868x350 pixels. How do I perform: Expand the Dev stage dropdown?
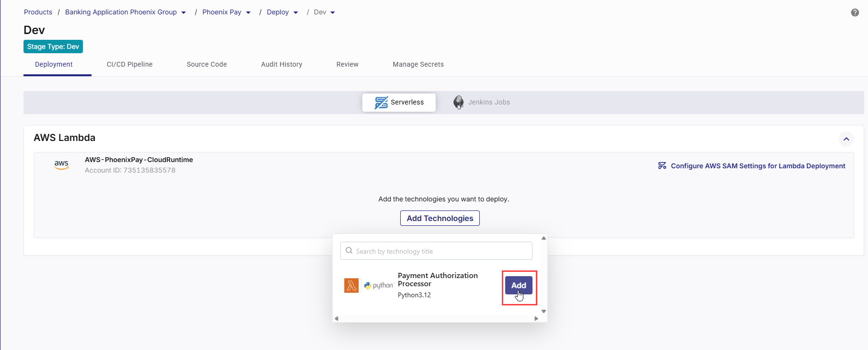click(x=333, y=12)
